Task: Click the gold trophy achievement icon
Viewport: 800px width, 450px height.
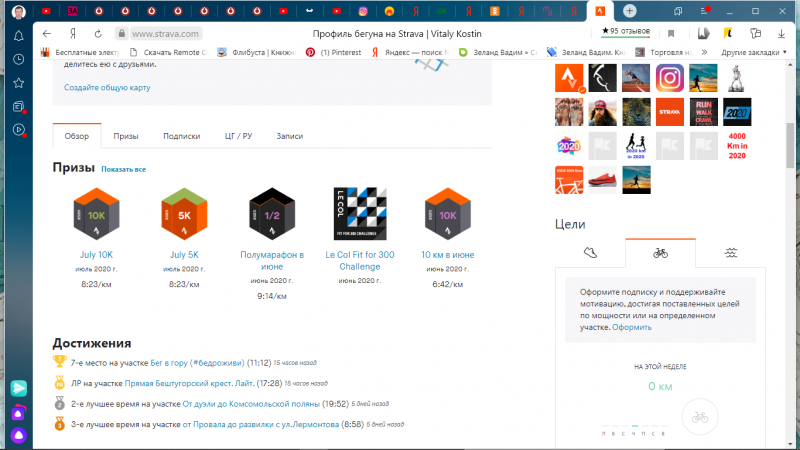Action: click(x=59, y=362)
